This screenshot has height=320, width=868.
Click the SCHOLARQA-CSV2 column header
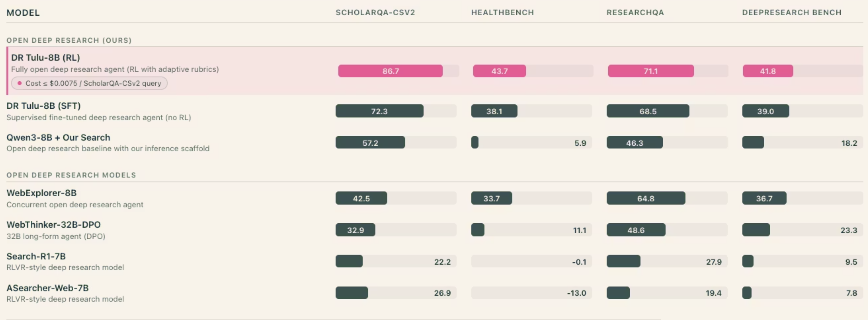click(375, 12)
